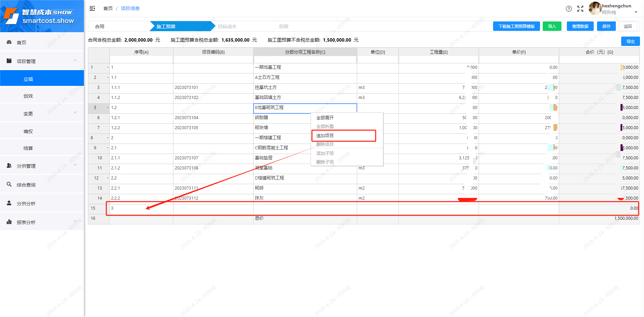Click the filter box under 项目编码[B]
The height and width of the screenshot is (317, 644).
[x=213, y=60]
